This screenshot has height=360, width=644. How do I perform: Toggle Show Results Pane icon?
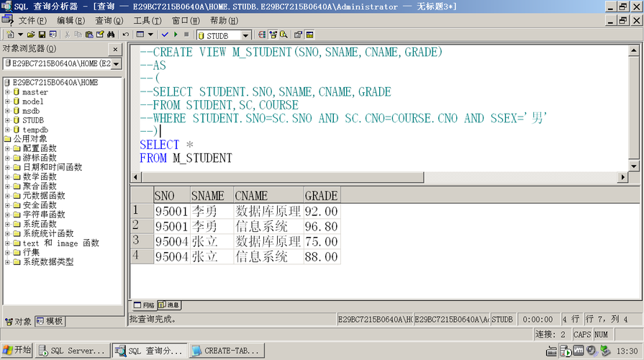coord(309,35)
